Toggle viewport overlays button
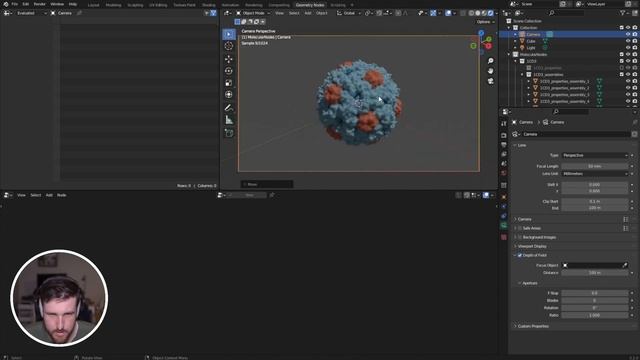 (448, 13)
